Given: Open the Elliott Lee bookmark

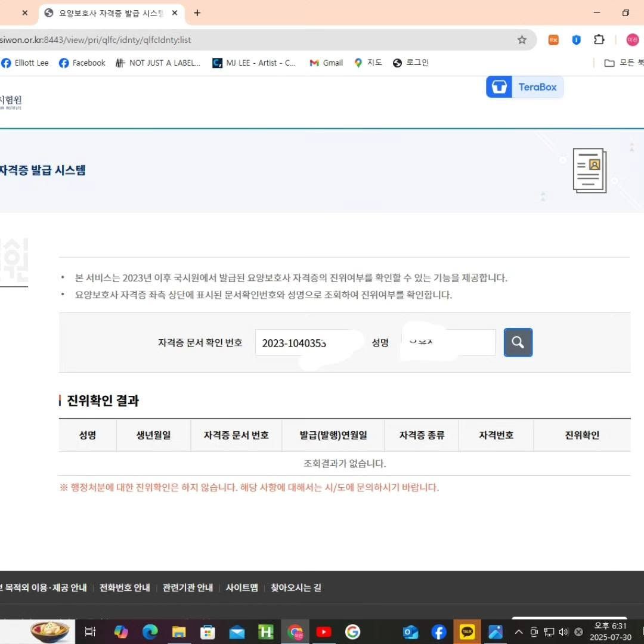Looking at the screenshot, I should [x=25, y=63].
